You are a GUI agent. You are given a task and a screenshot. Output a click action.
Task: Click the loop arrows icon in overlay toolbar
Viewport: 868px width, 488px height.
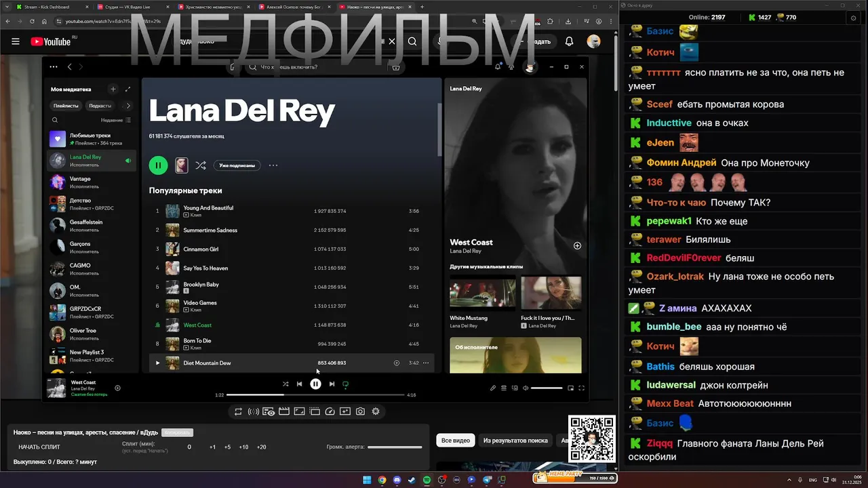click(x=238, y=411)
